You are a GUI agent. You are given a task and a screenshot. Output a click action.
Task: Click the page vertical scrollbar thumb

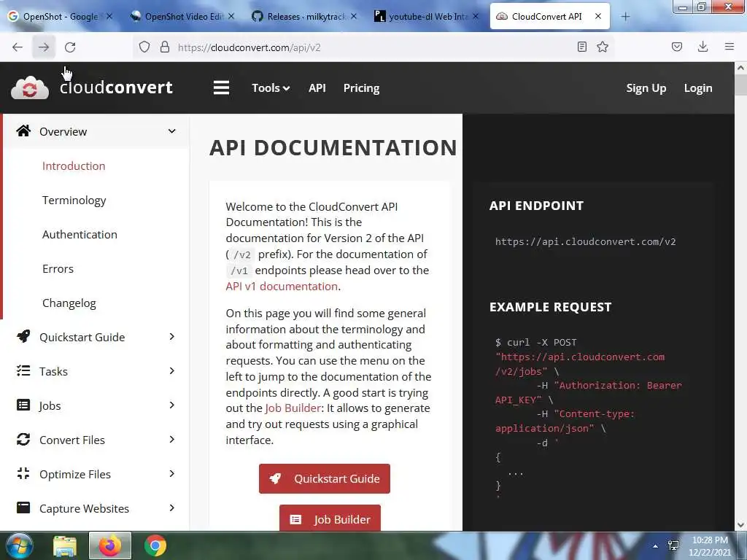coord(740,85)
